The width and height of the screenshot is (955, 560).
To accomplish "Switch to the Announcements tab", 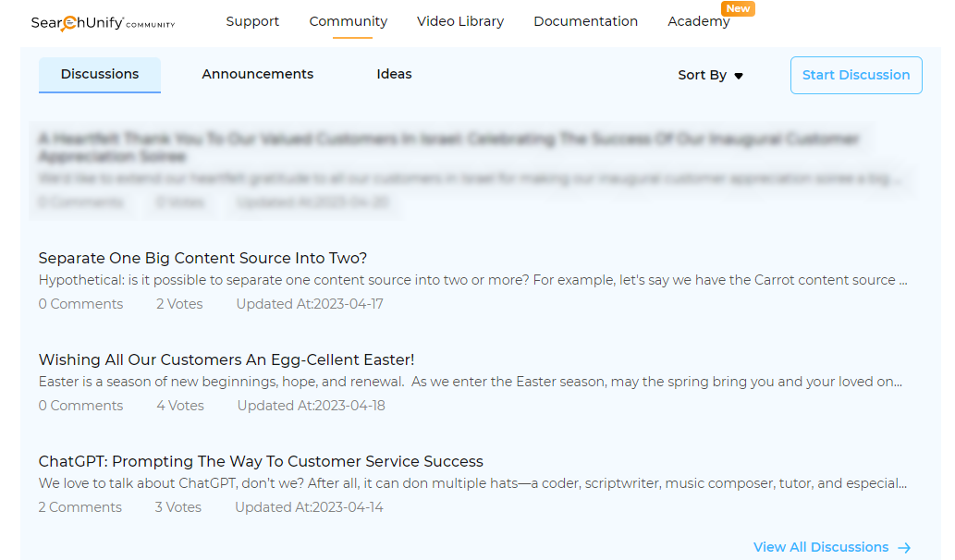I will point(257,74).
